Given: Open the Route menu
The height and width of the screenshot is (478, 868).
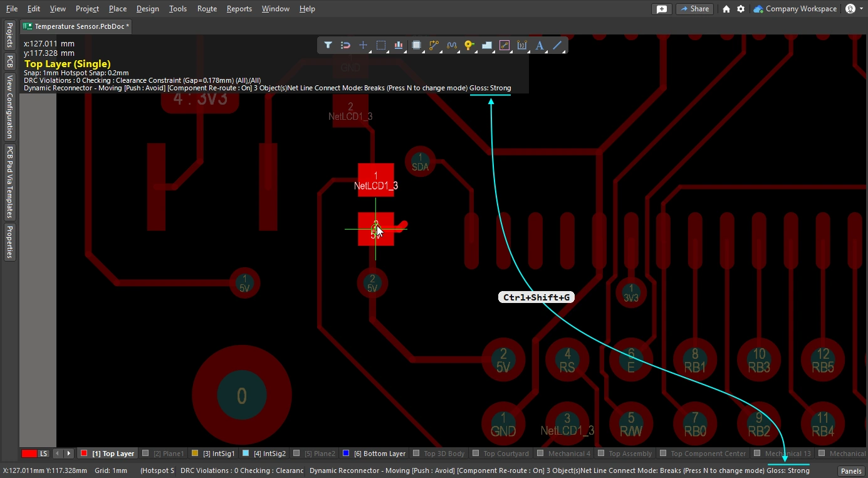Looking at the screenshot, I should click(x=207, y=9).
